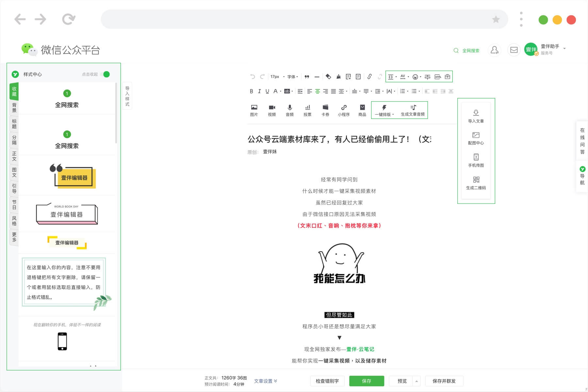This screenshot has width=588, height=392.
Task: Open the 文章设置 article settings expander
Action: 266,381
